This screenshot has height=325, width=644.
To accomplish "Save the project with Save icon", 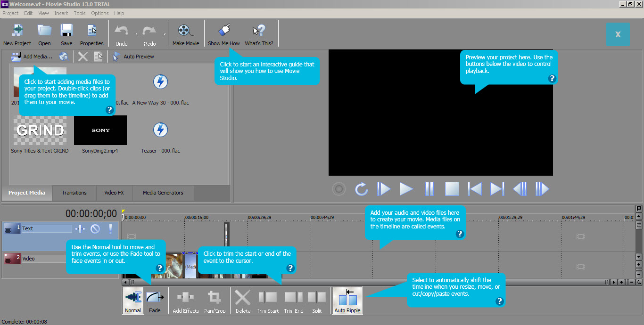I will (66, 34).
